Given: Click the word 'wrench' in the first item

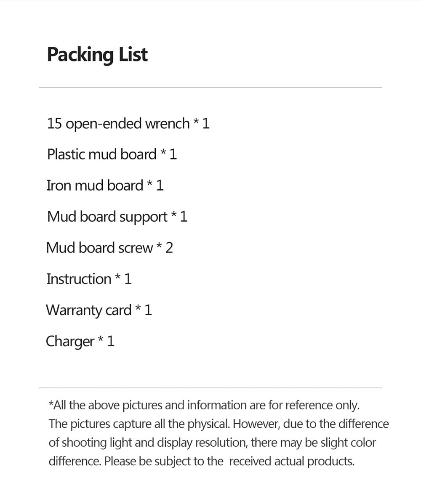Looking at the screenshot, I should 167,124.
